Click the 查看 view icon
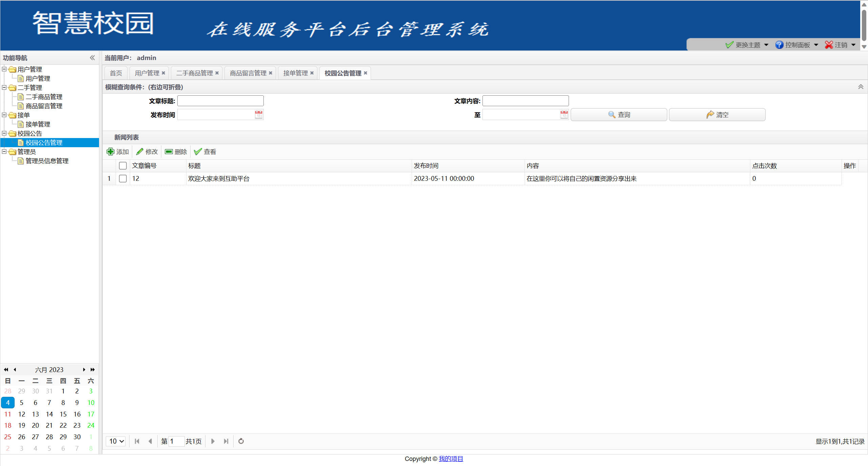Image resolution: width=868 pixels, height=466 pixels. coord(198,152)
